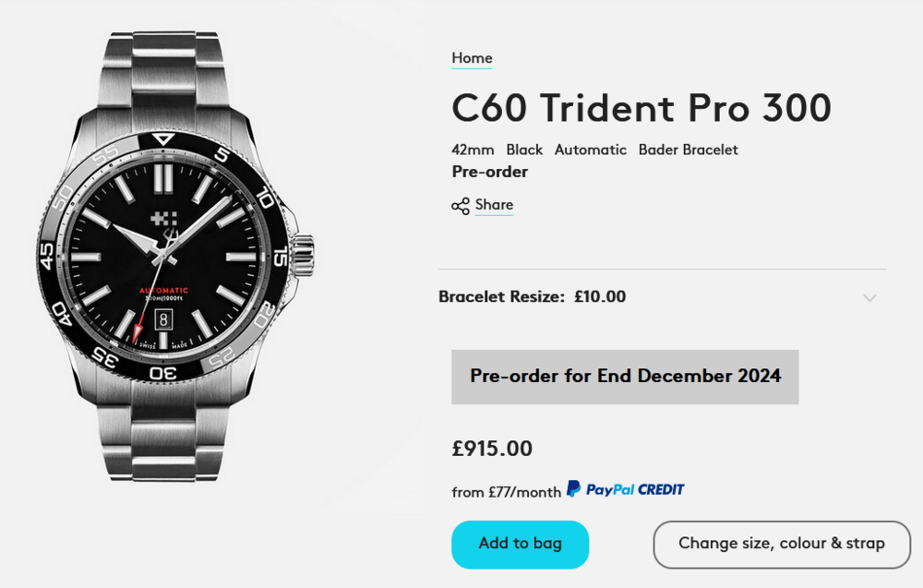Click the from £77/month financing text
The image size is (923, 588).
[x=506, y=492]
